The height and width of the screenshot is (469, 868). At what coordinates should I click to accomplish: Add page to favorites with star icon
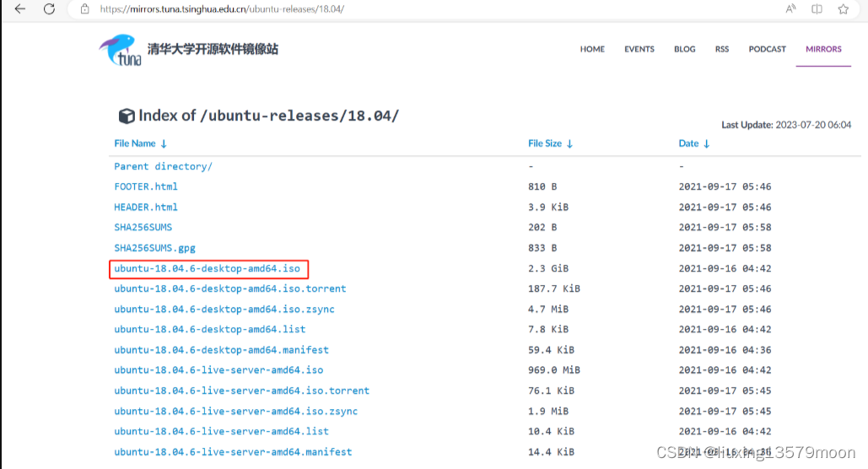coord(843,9)
